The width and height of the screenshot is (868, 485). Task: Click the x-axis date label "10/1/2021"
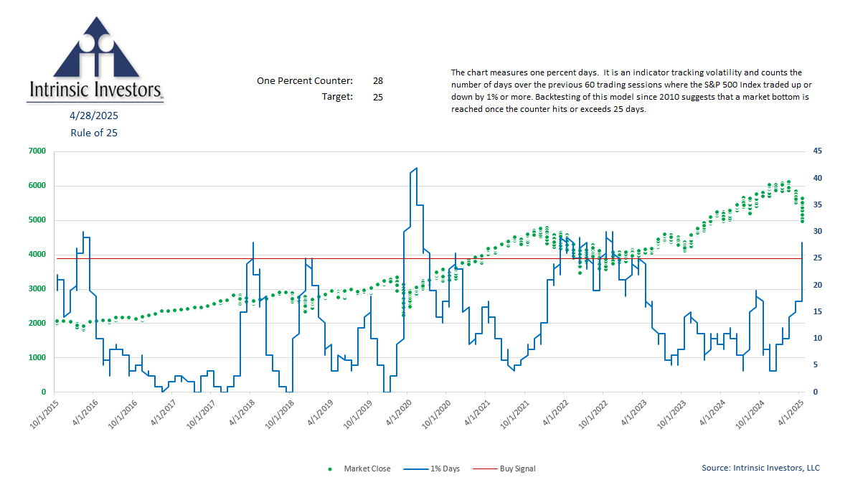pyautogui.click(x=514, y=415)
